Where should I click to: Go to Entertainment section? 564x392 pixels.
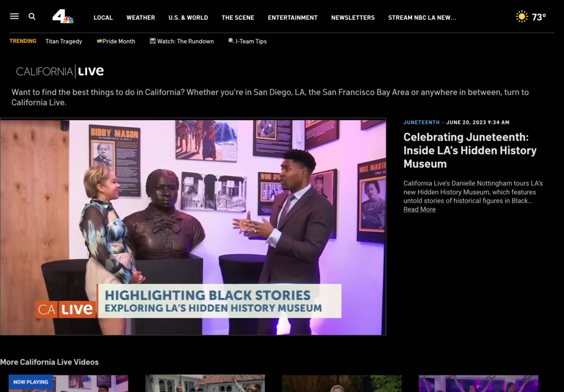(x=292, y=18)
